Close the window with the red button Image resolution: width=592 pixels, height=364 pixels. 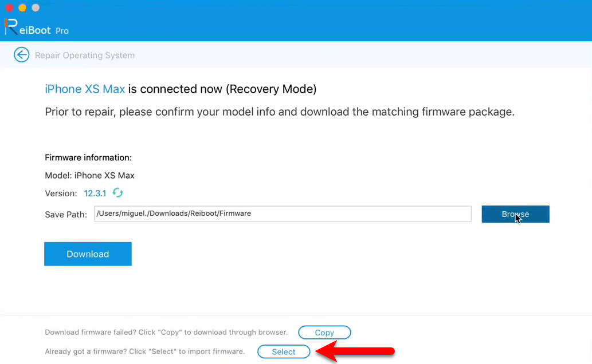tap(9, 7)
